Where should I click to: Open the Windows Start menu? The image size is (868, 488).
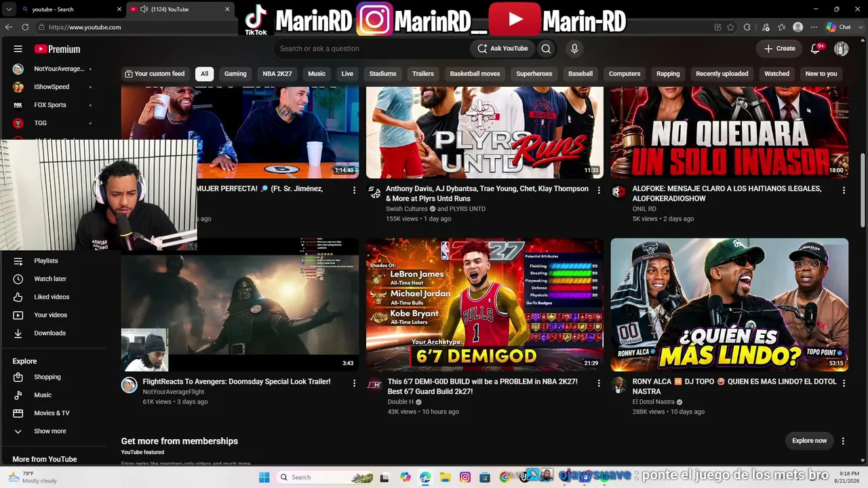pyautogui.click(x=264, y=477)
